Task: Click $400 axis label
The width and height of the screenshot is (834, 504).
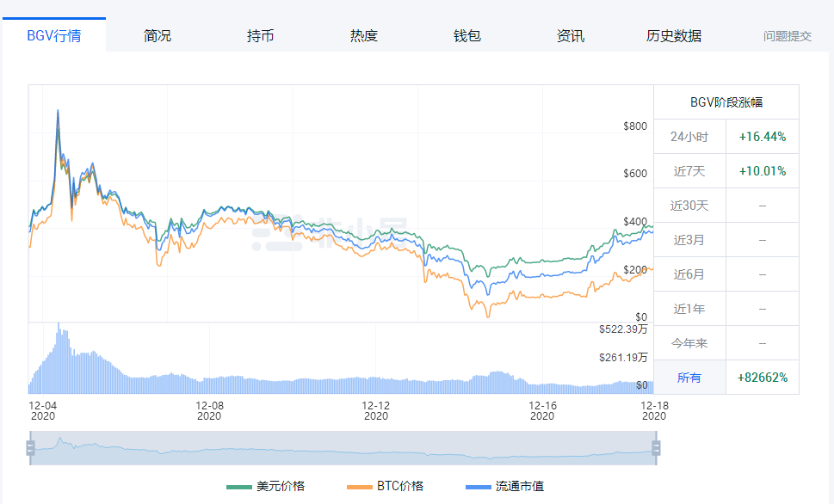Action: (x=635, y=221)
